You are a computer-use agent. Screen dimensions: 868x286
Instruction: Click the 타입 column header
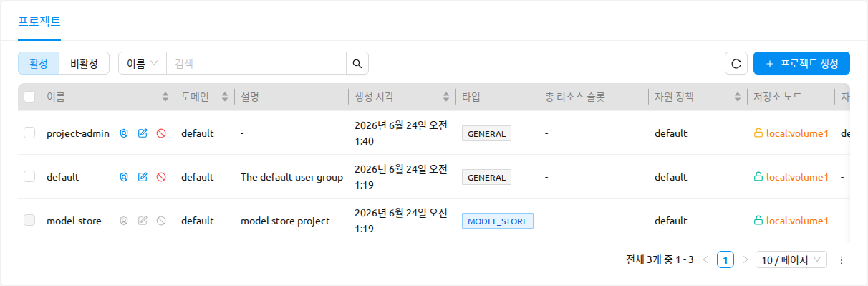(x=497, y=97)
